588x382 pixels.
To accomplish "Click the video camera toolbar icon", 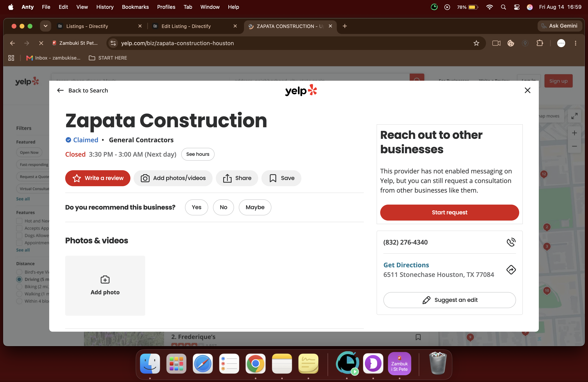I will (x=496, y=43).
